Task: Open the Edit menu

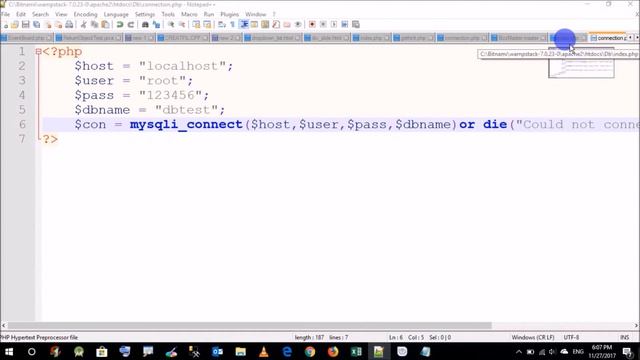Action: click(21, 14)
